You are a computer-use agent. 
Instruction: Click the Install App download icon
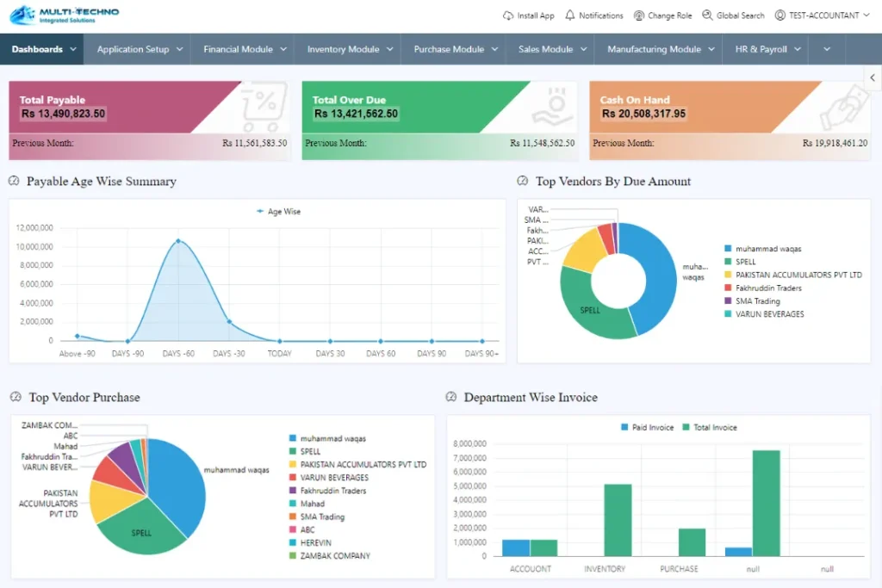coord(507,15)
